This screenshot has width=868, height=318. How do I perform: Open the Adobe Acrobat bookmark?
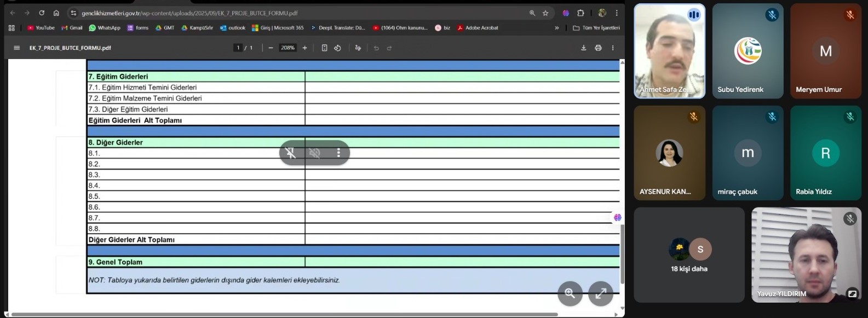tap(478, 28)
